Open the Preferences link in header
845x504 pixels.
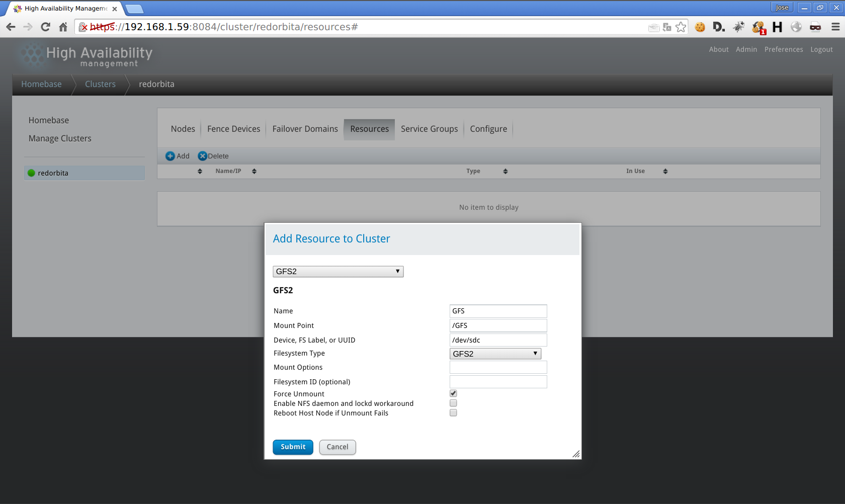click(783, 49)
